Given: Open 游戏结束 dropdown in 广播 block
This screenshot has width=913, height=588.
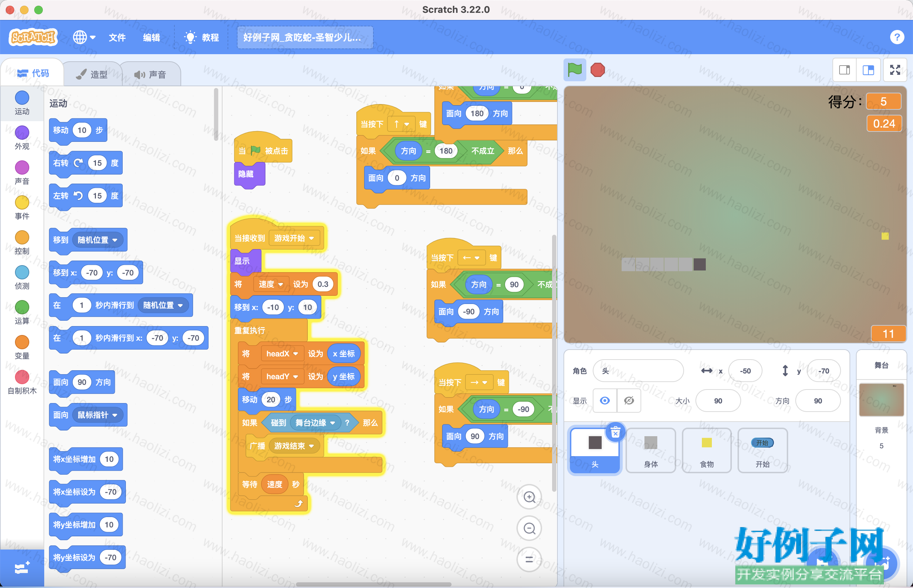Looking at the screenshot, I should (x=294, y=446).
